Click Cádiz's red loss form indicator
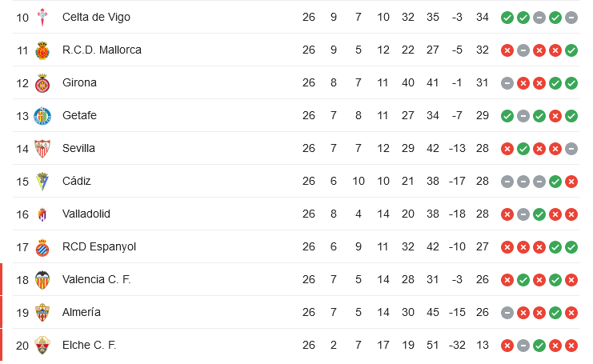Viewport: 593px width, 364px height. (571, 182)
